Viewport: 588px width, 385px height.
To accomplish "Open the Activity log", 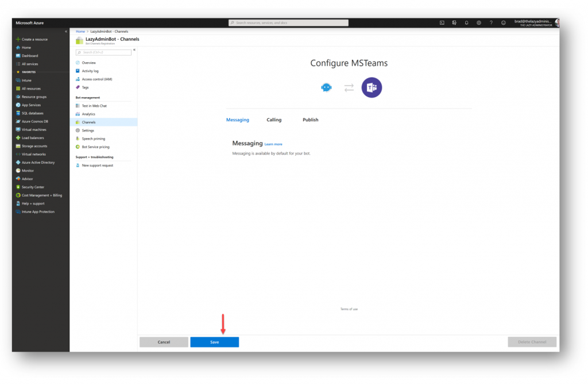I will click(90, 71).
